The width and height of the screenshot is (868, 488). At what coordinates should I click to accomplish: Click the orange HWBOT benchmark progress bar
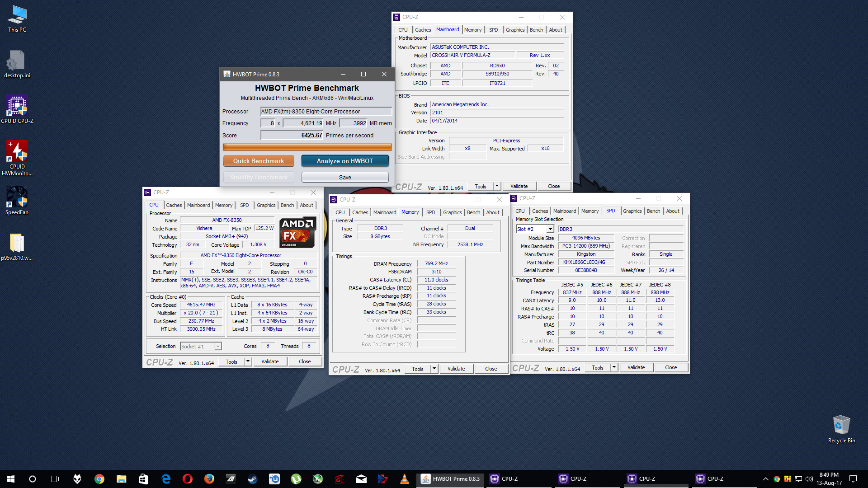point(307,147)
